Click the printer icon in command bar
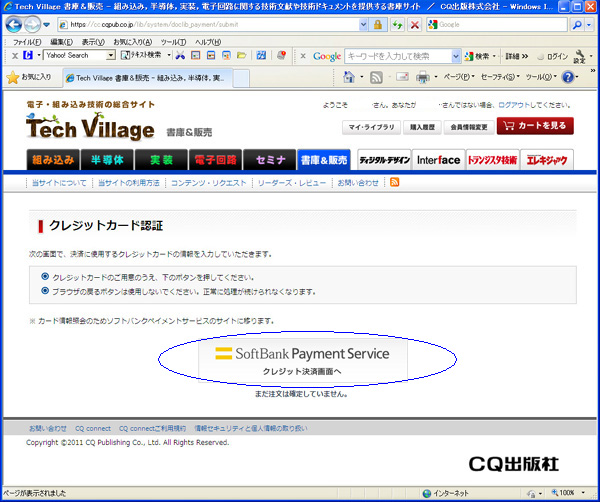 click(422, 77)
